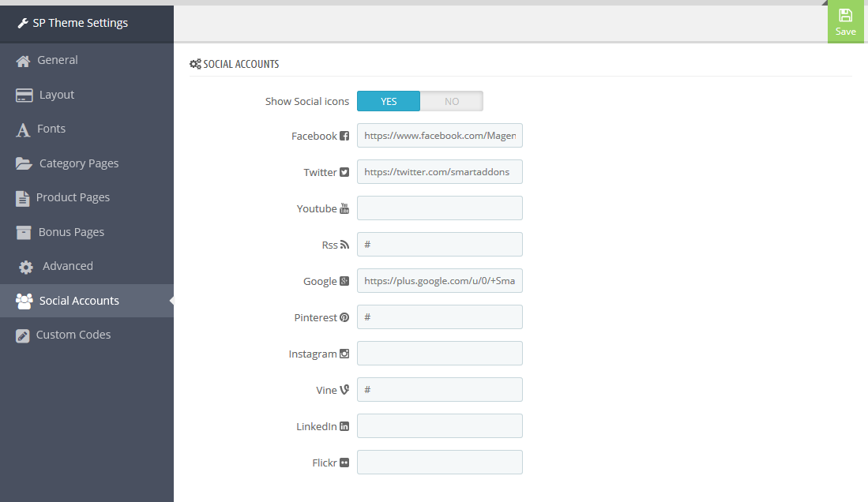Focus the empty Instagram URL field
Image resolution: width=868 pixels, height=502 pixels.
pyautogui.click(x=440, y=354)
